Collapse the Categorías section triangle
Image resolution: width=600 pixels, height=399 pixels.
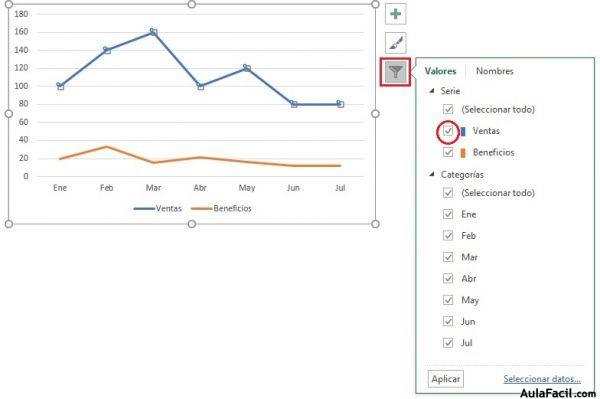pyautogui.click(x=432, y=174)
